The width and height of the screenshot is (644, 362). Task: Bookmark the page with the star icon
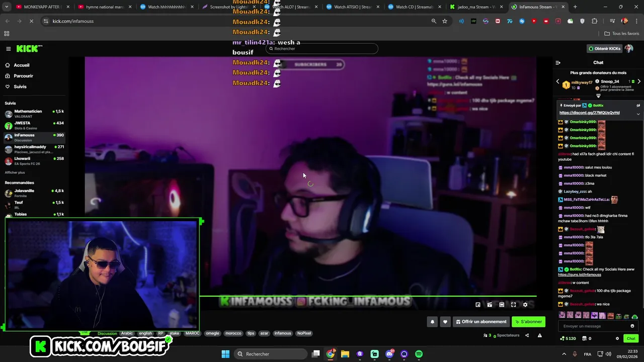445,21
